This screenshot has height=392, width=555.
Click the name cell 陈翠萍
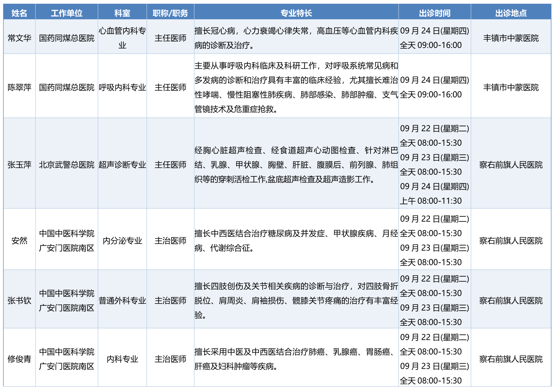click(19, 87)
